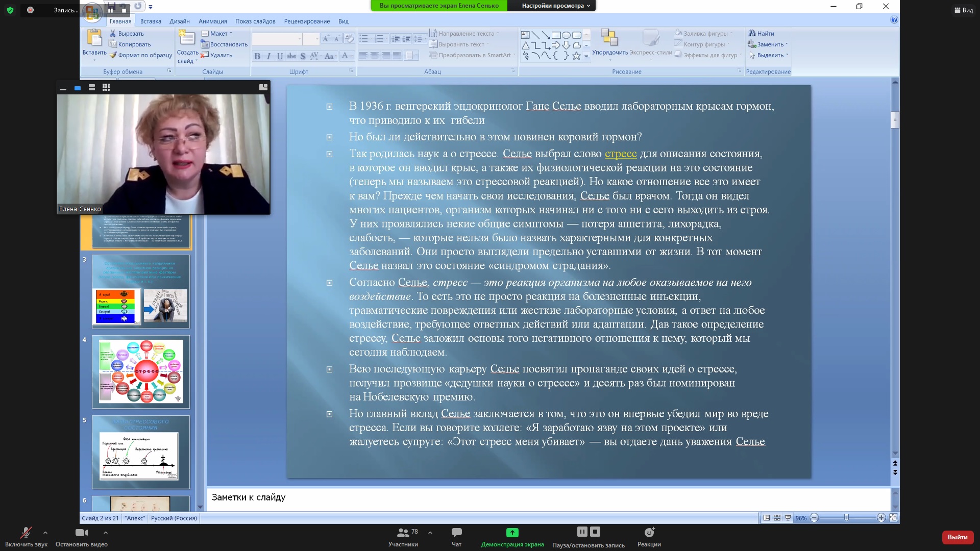980x551 pixels.
Task: Open the Заменить replace dropdown
Action: pyautogui.click(x=768, y=44)
